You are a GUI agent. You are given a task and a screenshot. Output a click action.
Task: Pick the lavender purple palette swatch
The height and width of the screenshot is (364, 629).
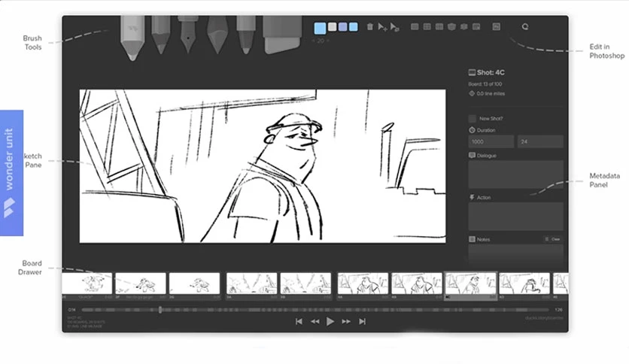[342, 27]
